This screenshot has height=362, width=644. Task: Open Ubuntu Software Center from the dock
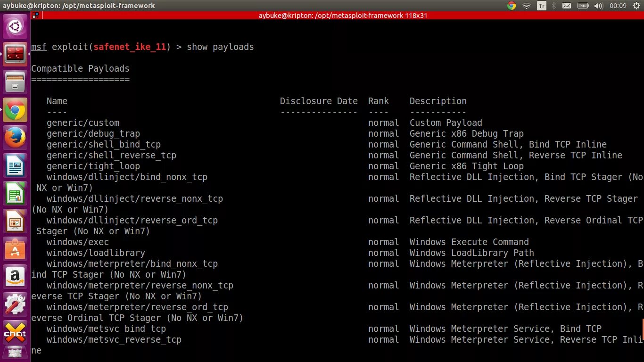tap(15, 249)
